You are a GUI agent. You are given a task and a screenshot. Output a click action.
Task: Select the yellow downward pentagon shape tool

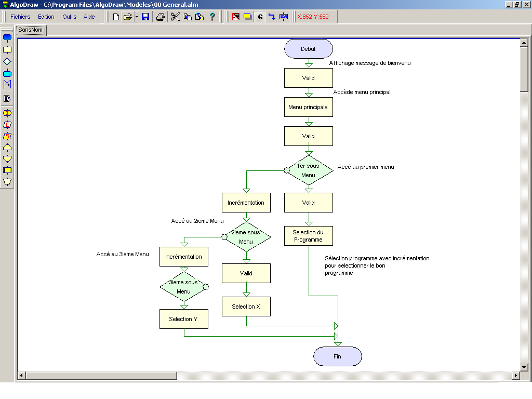(7, 159)
